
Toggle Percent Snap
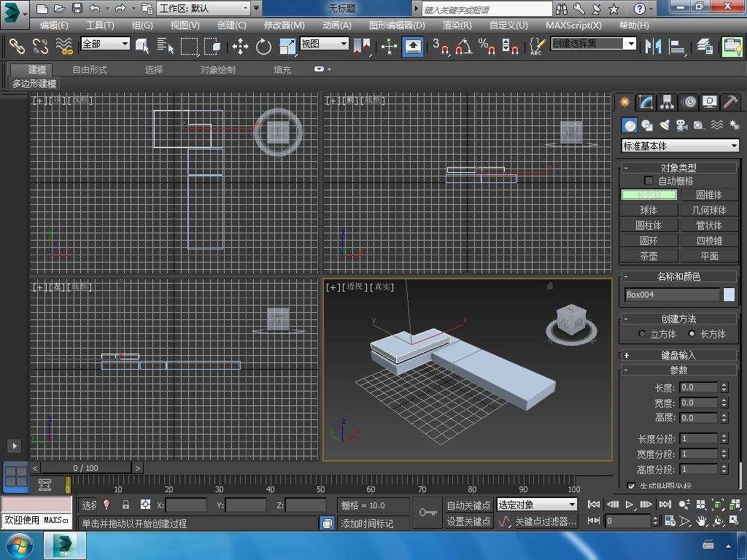(x=487, y=46)
